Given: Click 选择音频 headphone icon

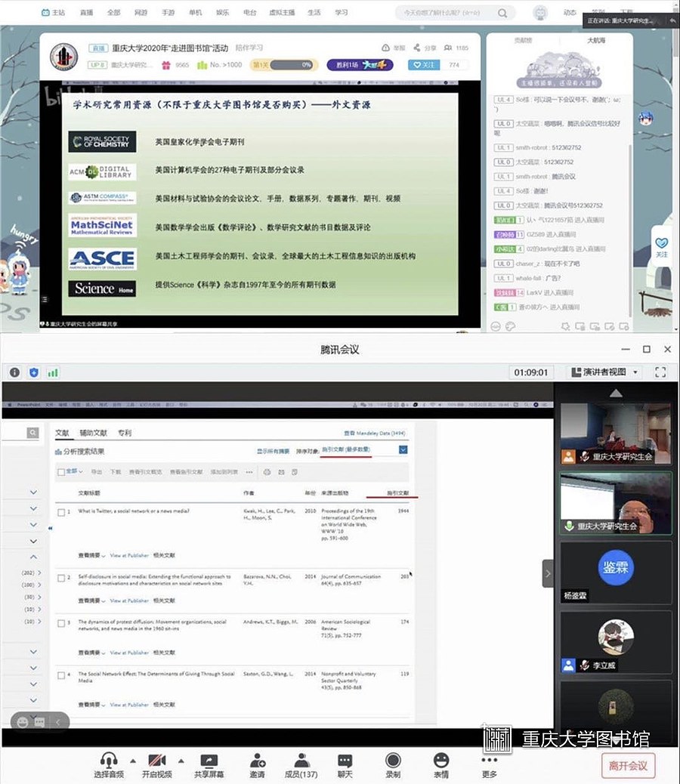Looking at the screenshot, I should tap(109, 760).
